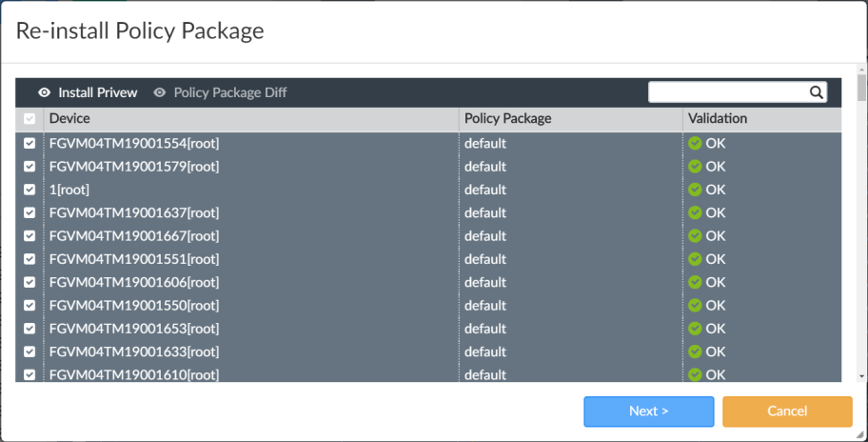Uncheck device FGVM04TM19001667[root]
Image resolution: width=868 pixels, height=442 pixels.
[x=30, y=236]
